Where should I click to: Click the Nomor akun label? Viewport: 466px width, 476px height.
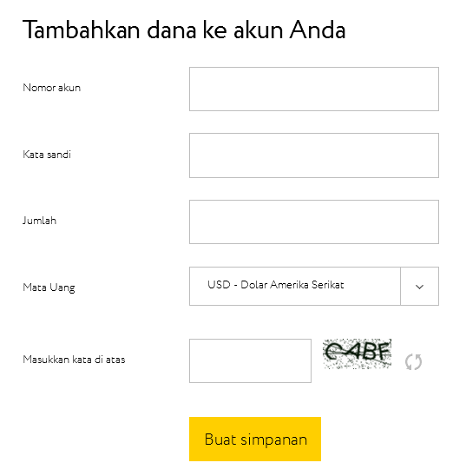tap(51, 88)
